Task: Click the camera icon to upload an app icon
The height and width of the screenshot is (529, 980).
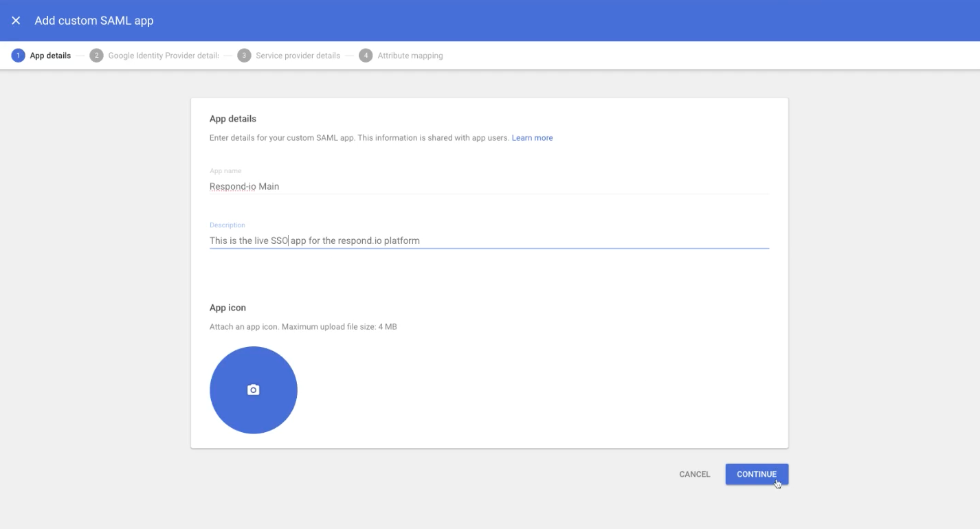Action: tap(253, 390)
